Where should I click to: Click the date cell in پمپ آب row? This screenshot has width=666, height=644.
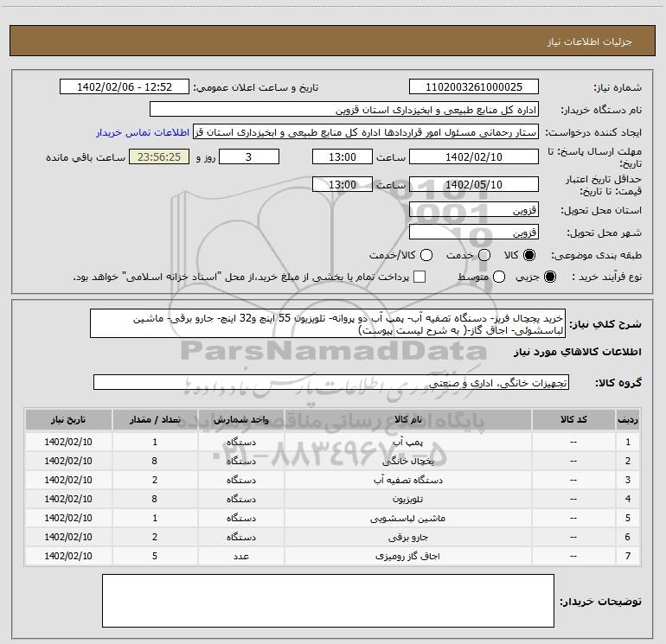68,442
